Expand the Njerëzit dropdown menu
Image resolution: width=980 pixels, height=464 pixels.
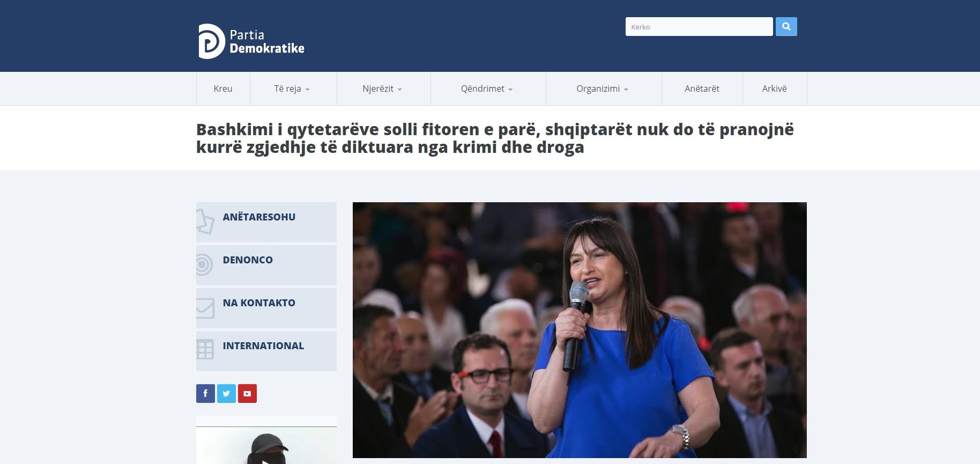point(382,89)
